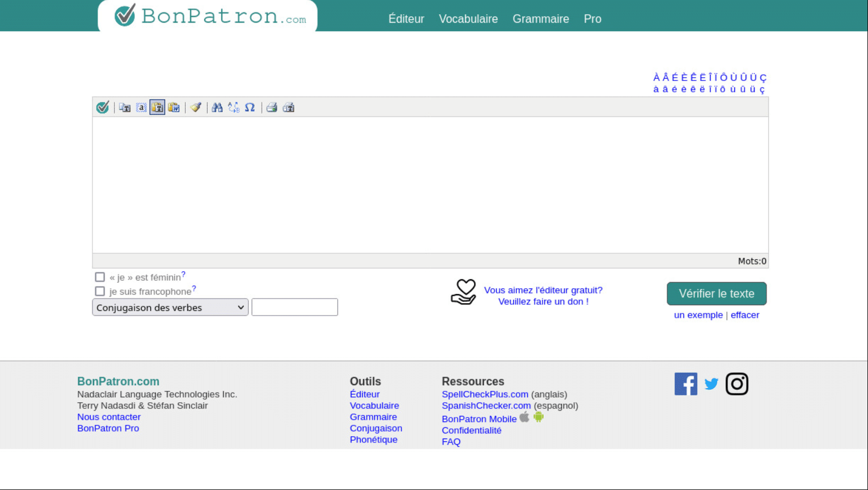
Task: Click the verb conjugation text input field
Action: (295, 307)
